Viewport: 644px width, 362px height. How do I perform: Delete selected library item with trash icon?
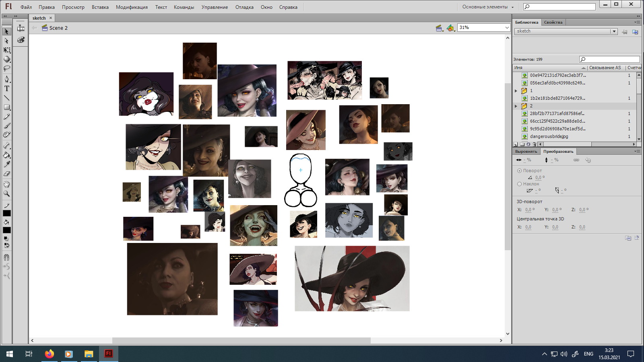(x=535, y=144)
